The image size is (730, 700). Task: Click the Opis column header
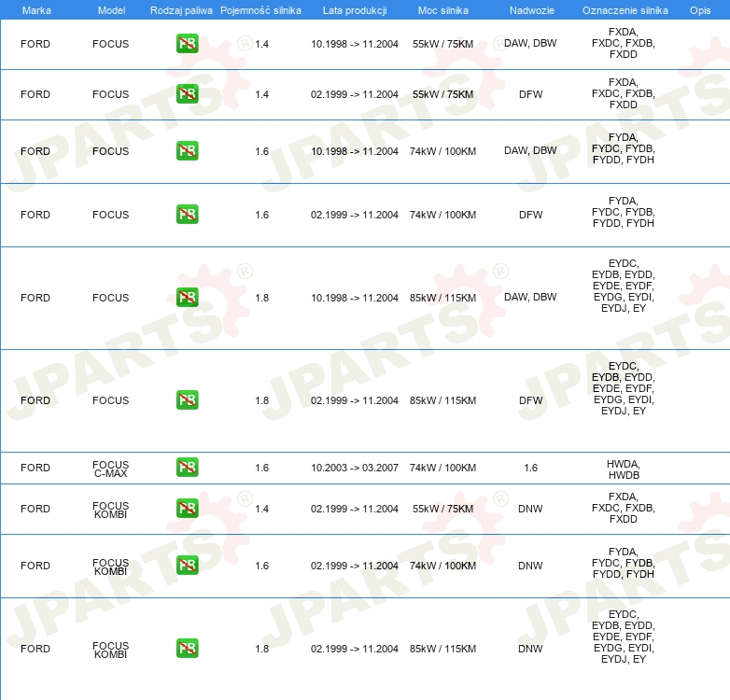700,10
